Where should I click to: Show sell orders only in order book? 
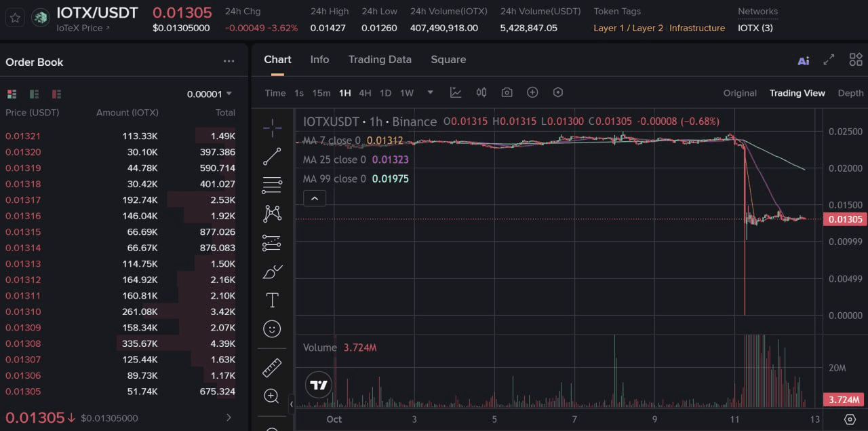[x=56, y=94]
